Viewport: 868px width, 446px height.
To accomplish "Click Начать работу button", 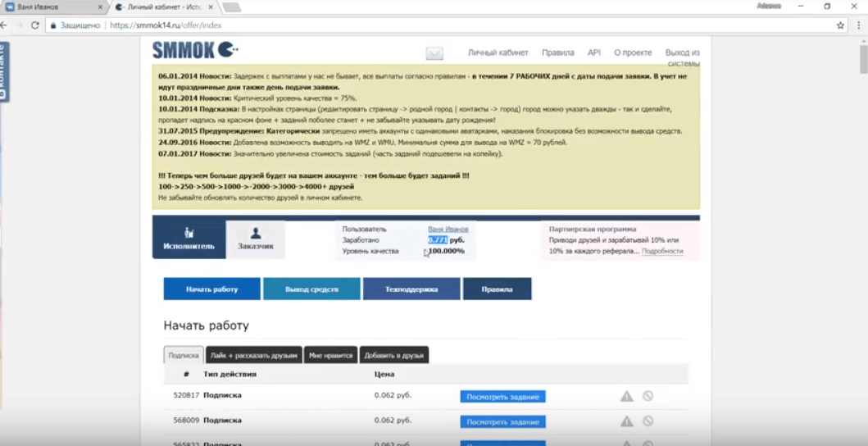I will point(212,289).
